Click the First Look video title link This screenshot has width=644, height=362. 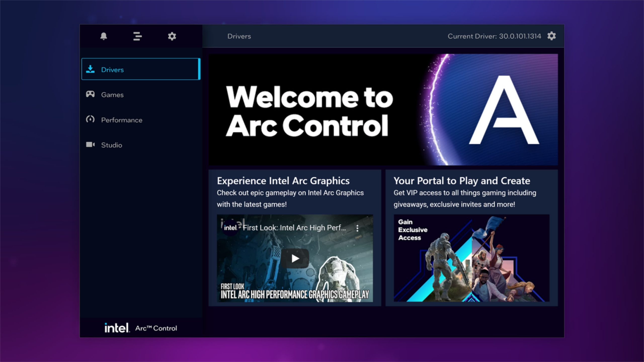point(294,228)
